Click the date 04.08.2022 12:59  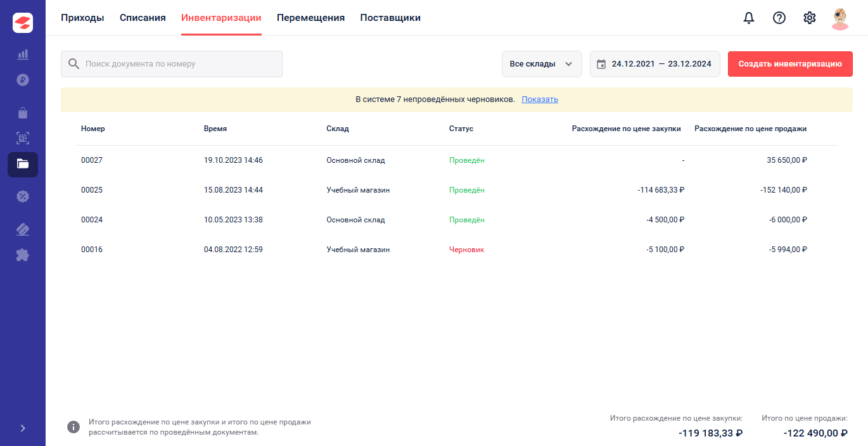point(233,250)
